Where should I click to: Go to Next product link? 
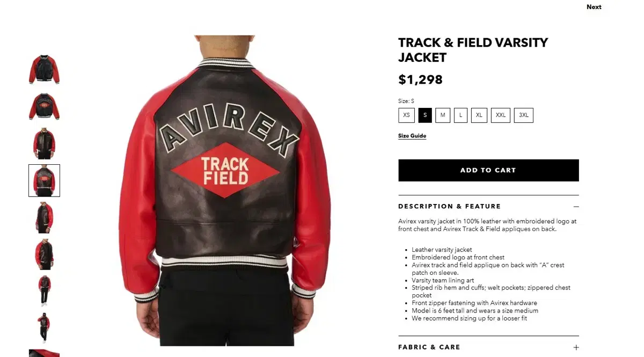594,7
